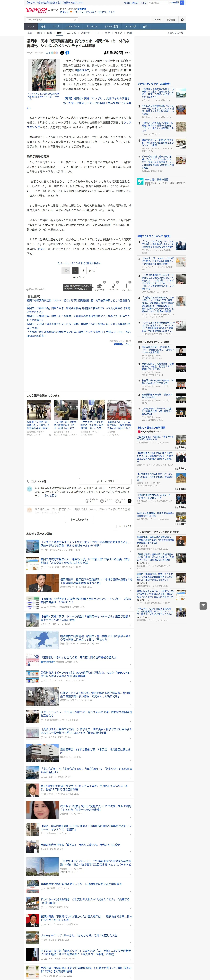Select page 2 in pagination
This screenshot has width=210, height=980.
pyautogui.click(x=83, y=270)
